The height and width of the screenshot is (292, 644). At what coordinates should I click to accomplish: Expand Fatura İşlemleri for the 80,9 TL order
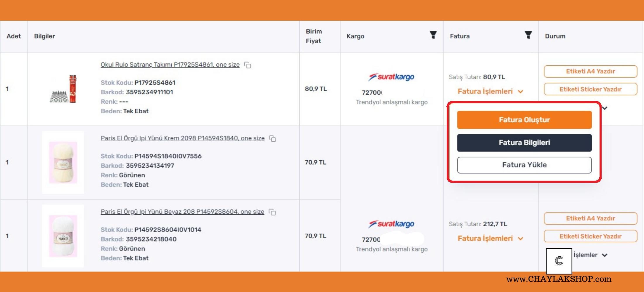(x=491, y=91)
